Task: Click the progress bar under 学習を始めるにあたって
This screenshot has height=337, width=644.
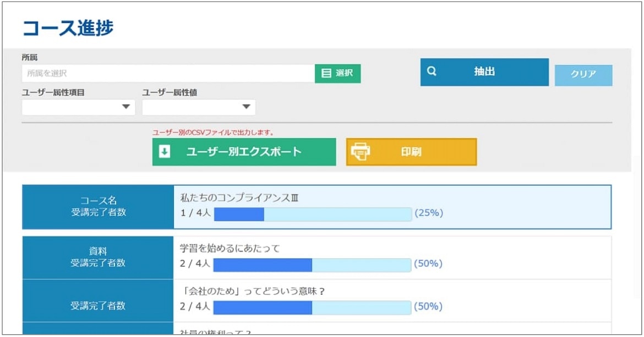Action: (312, 264)
